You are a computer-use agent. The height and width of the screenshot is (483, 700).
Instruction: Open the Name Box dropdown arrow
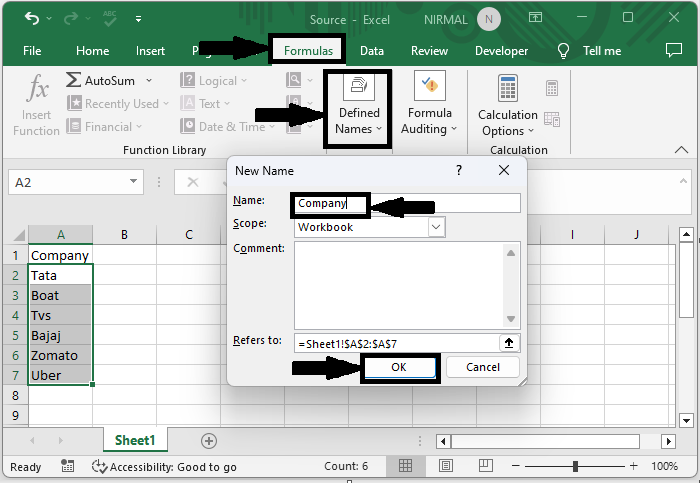(133, 182)
